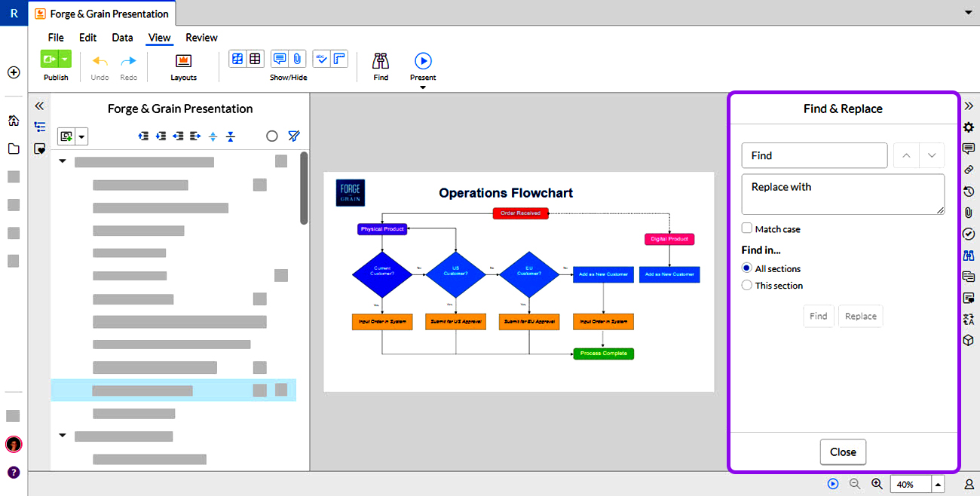
Task: Go to next match with down chevron
Action: (x=932, y=155)
